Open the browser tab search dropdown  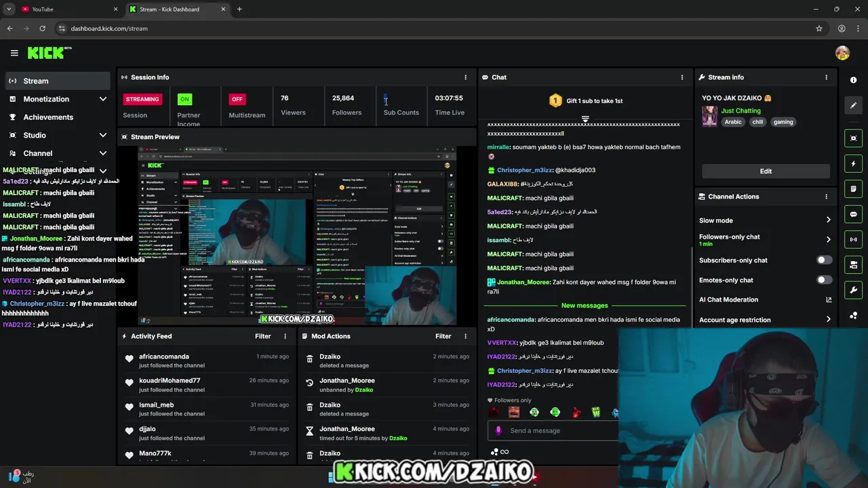tap(9, 9)
